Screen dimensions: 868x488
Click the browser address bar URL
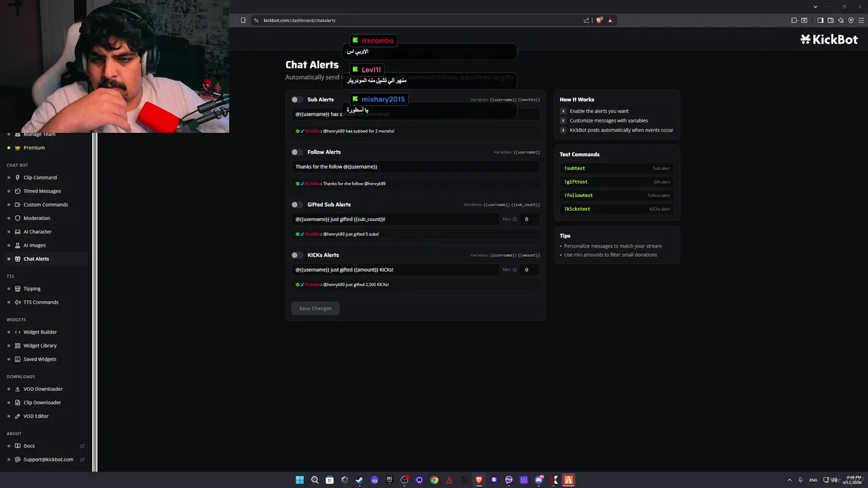click(300, 20)
